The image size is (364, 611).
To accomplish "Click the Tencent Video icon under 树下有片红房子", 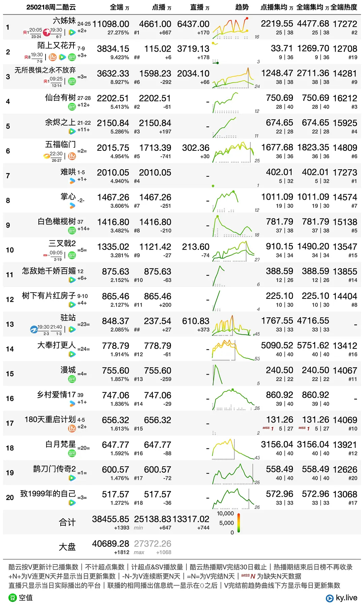I will (72, 304).
